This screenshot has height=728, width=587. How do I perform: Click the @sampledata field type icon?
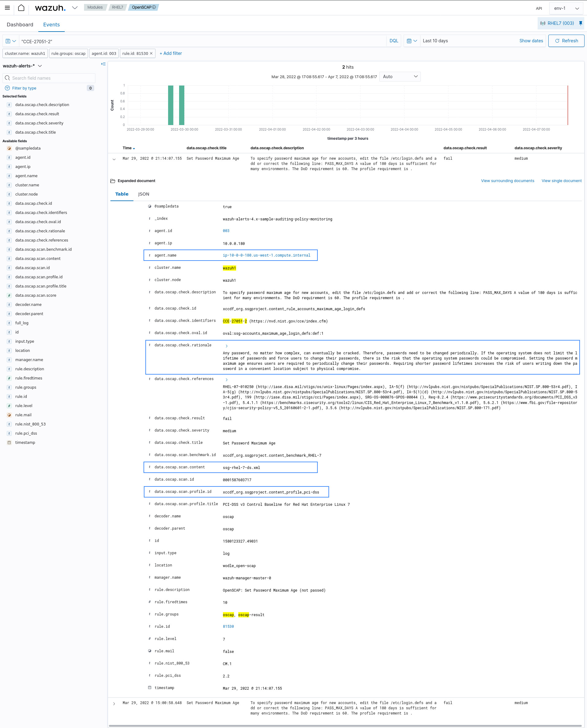pos(9,148)
